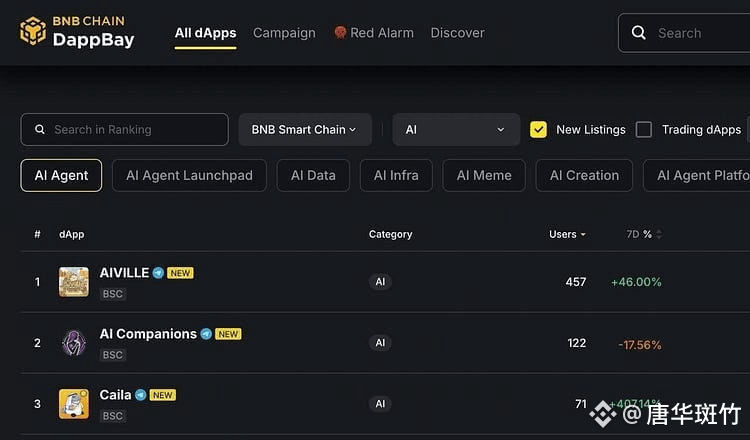The height and width of the screenshot is (440, 750).
Task: Open the AI Companions dApp link
Action: coord(148,334)
